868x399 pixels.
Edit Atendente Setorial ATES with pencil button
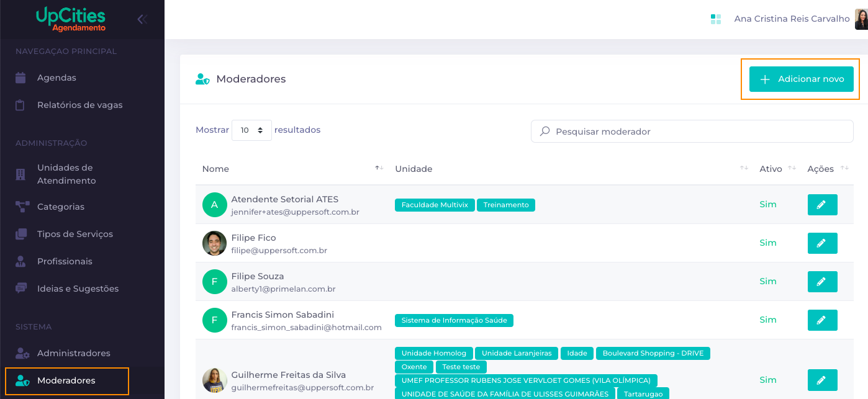click(822, 205)
